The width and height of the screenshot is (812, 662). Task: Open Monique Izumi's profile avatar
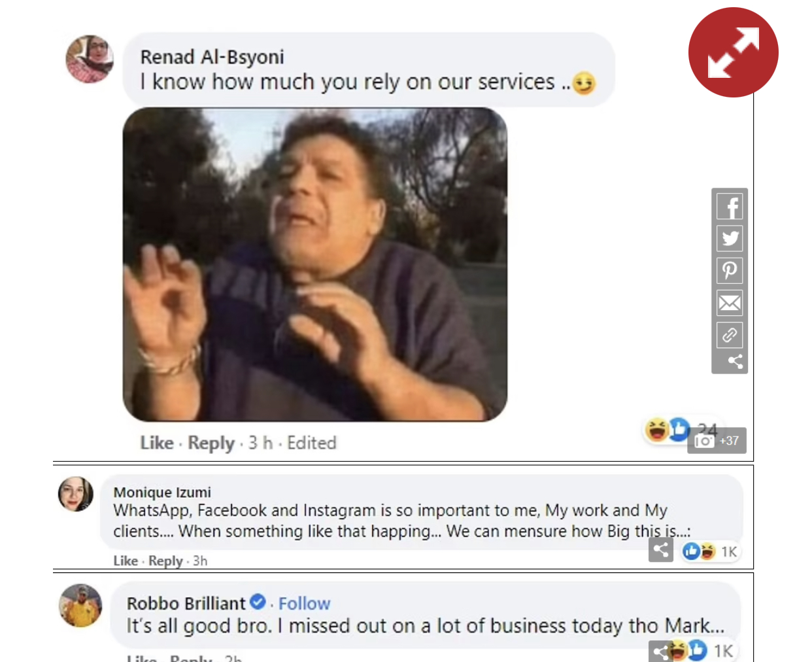[x=76, y=494]
